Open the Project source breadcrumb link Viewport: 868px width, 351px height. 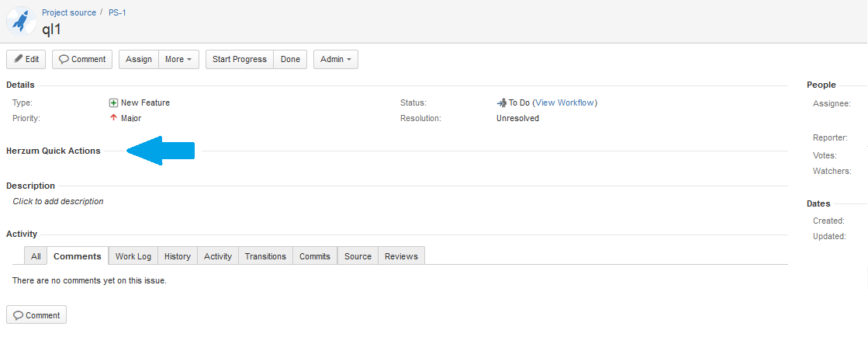[69, 12]
